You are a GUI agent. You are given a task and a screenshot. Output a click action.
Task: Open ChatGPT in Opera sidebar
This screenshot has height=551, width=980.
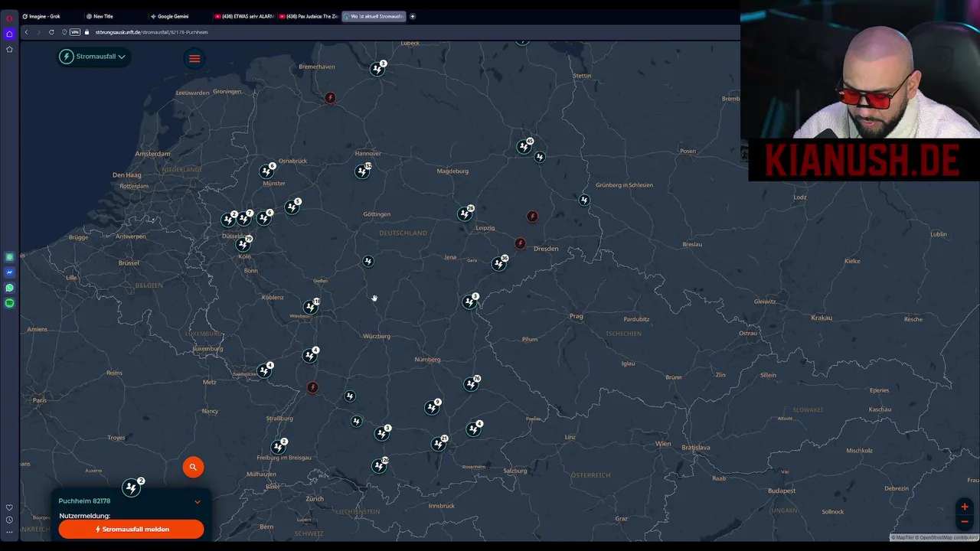[x=9, y=257]
